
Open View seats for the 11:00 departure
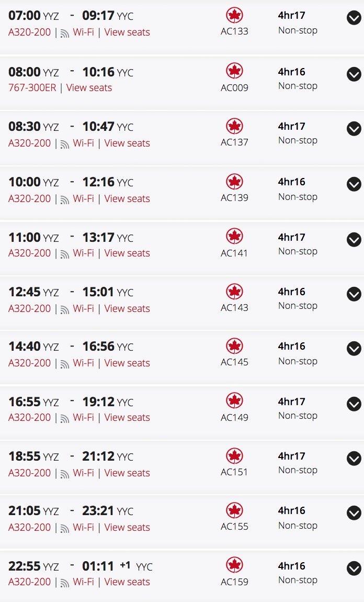pyautogui.click(x=127, y=253)
